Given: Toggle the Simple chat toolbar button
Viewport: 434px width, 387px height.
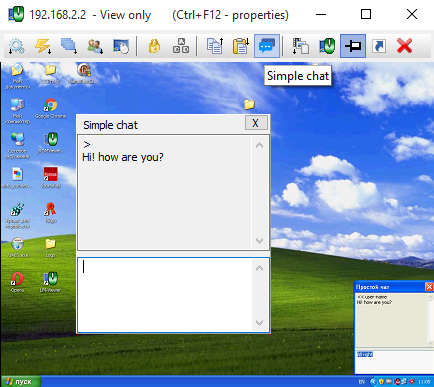Looking at the screenshot, I should click(267, 46).
